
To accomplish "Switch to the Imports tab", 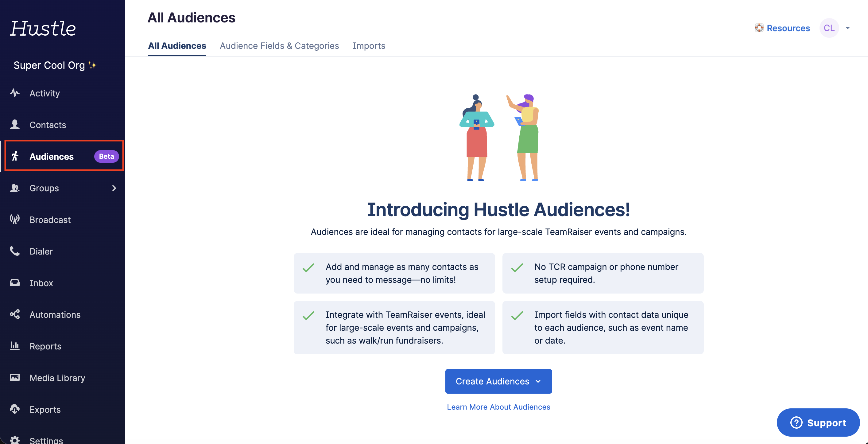I will click(369, 46).
